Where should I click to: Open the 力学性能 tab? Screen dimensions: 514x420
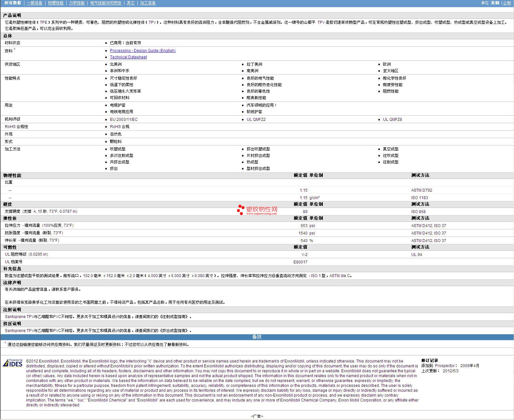pos(77,3)
